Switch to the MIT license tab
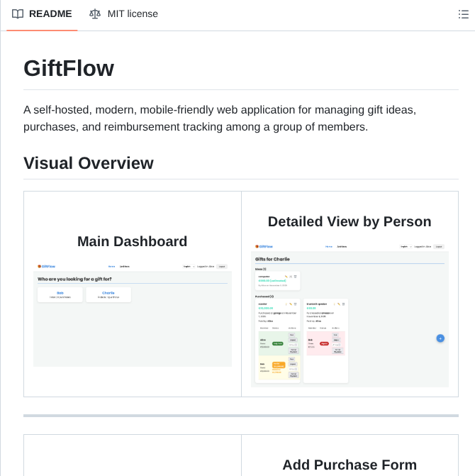 [x=123, y=14]
